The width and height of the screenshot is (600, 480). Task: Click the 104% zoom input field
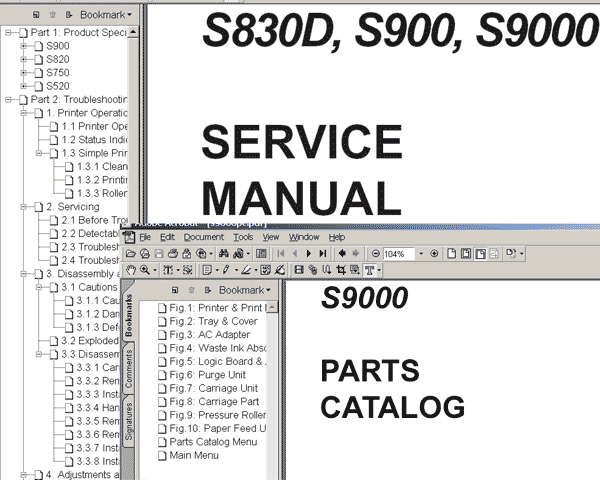399,254
